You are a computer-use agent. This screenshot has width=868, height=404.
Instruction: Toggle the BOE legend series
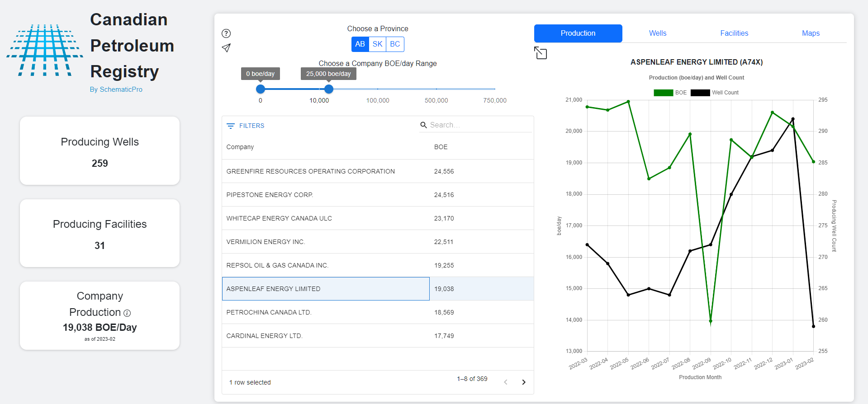(x=670, y=93)
